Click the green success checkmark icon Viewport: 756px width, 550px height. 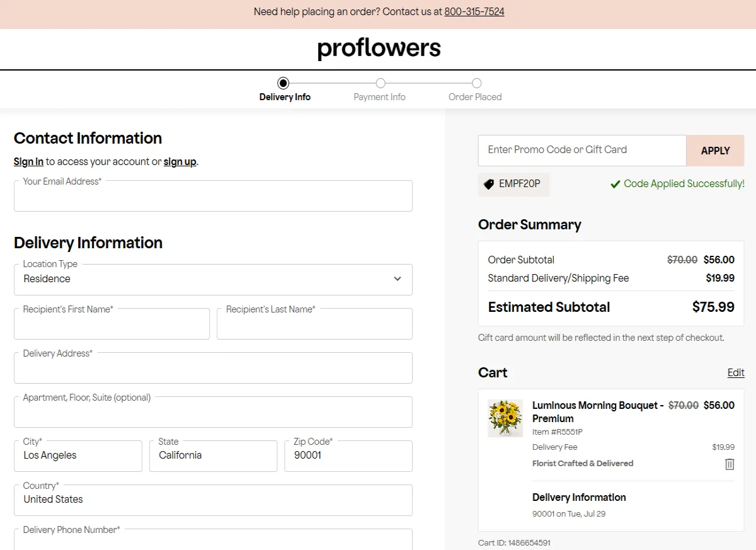616,185
